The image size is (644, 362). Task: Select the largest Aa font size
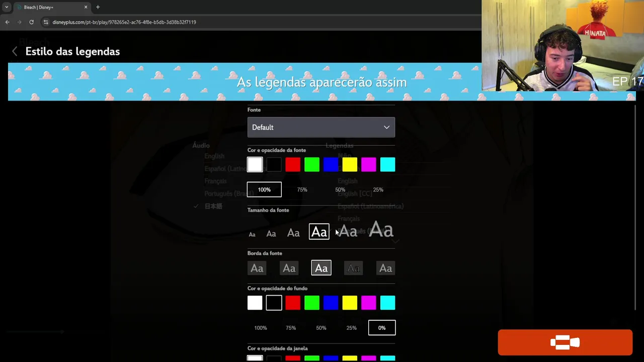pyautogui.click(x=381, y=230)
